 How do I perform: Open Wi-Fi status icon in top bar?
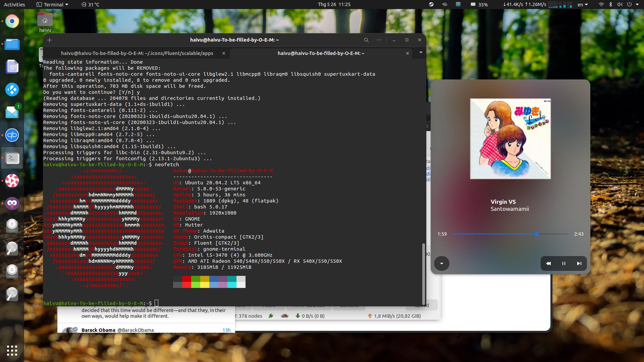pyautogui.click(x=601, y=4)
